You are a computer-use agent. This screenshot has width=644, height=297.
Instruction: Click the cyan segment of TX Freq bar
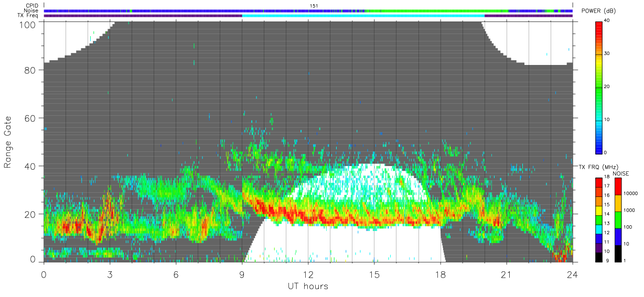coord(363,16)
